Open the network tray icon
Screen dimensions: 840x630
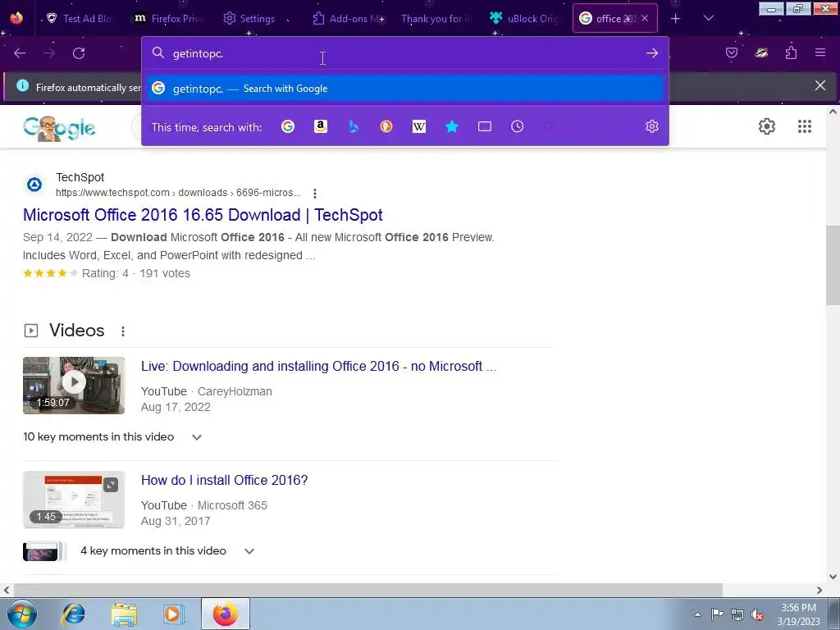(x=737, y=614)
